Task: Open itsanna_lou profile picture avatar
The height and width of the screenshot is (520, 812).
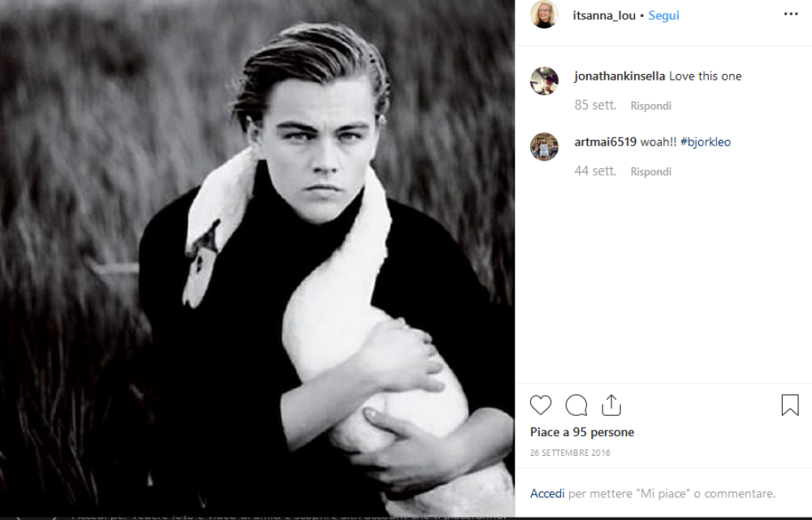Action: [544, 15]
